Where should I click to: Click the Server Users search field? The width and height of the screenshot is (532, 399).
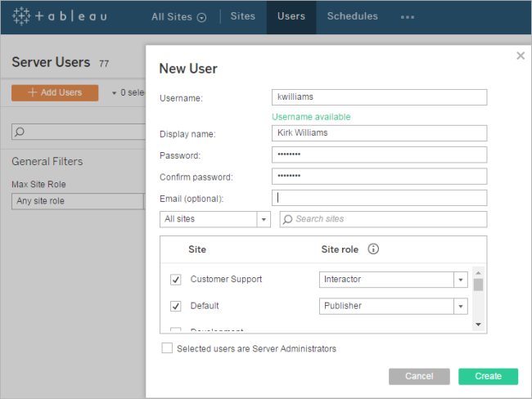point(79,132)
